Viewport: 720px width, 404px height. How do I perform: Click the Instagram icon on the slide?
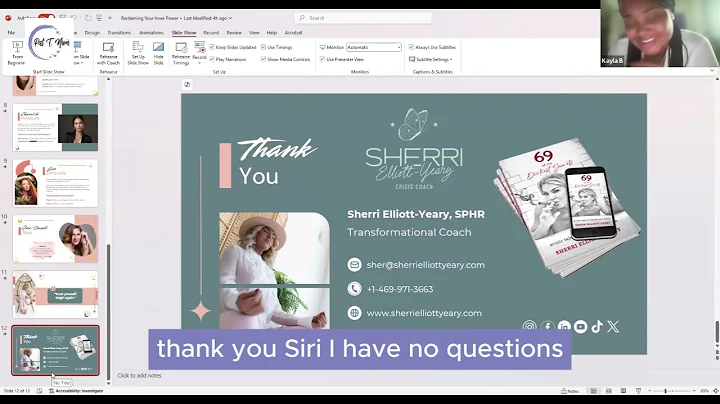[x=529, y=326]
